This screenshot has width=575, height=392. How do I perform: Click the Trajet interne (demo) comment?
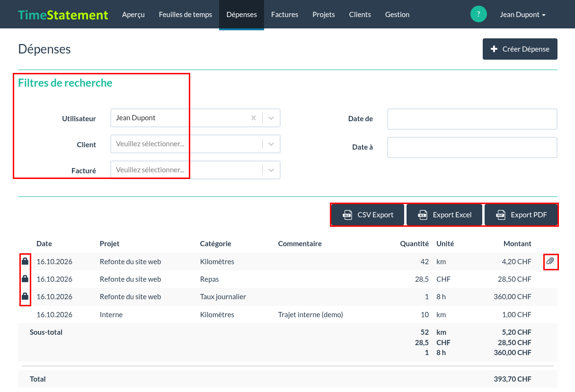coord(310,315)
